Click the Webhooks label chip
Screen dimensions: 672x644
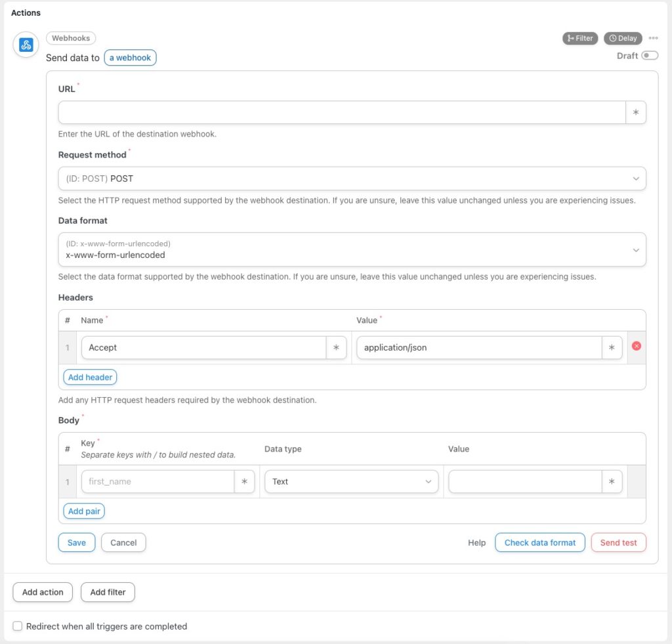(70, 37)
